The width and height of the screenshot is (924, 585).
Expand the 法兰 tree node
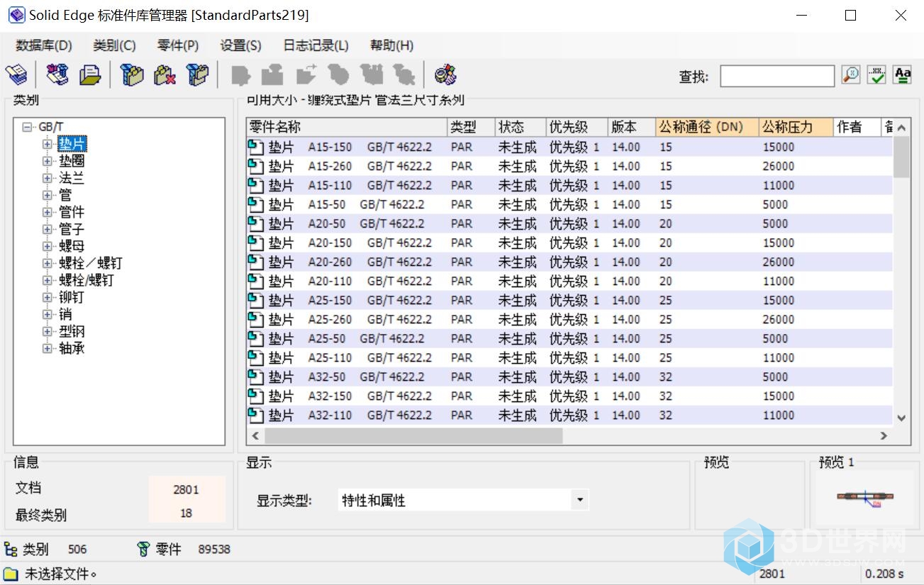tap(48, 178)
